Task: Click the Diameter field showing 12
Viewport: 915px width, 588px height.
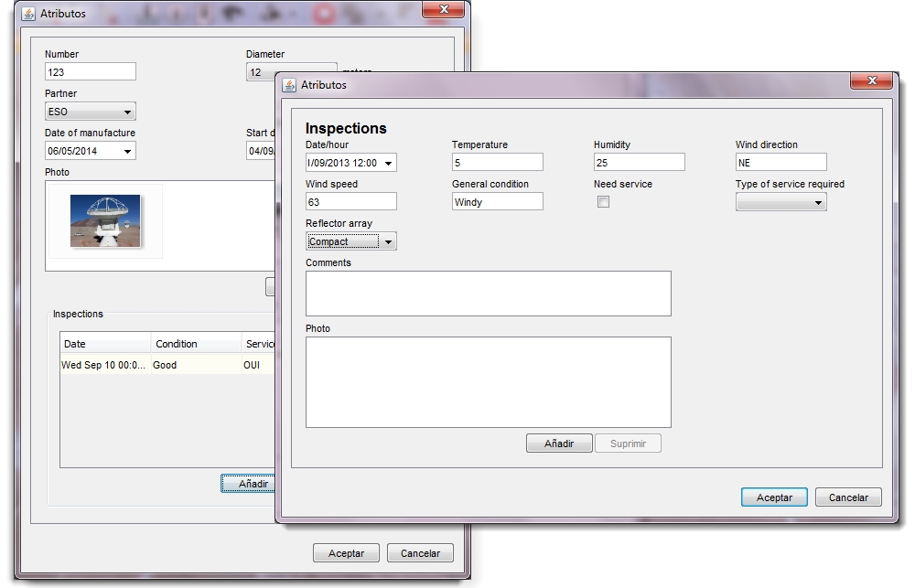Action: pos(261,72)
